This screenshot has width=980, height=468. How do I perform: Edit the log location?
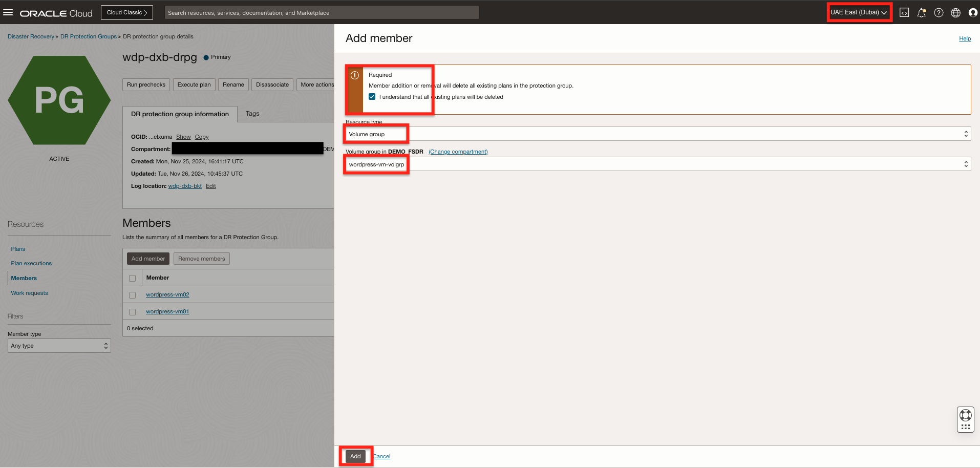(x=211, y=186)
